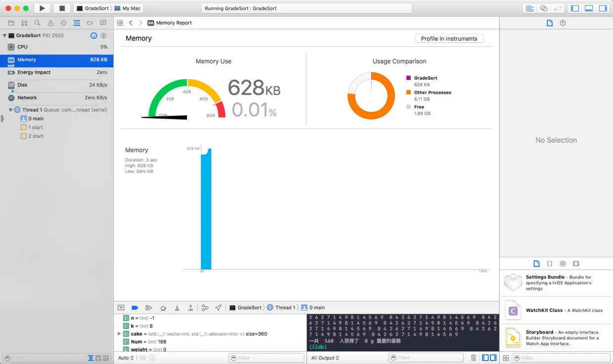Click the gray Free legend swatch
The image size is (613, 364).
click(x=409, y=107)
